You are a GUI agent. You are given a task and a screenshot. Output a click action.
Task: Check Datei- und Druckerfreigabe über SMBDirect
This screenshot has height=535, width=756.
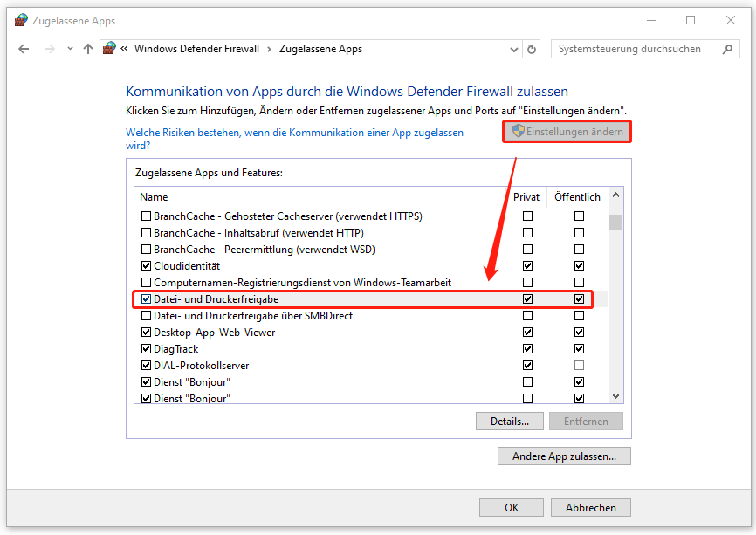[146, 316]
